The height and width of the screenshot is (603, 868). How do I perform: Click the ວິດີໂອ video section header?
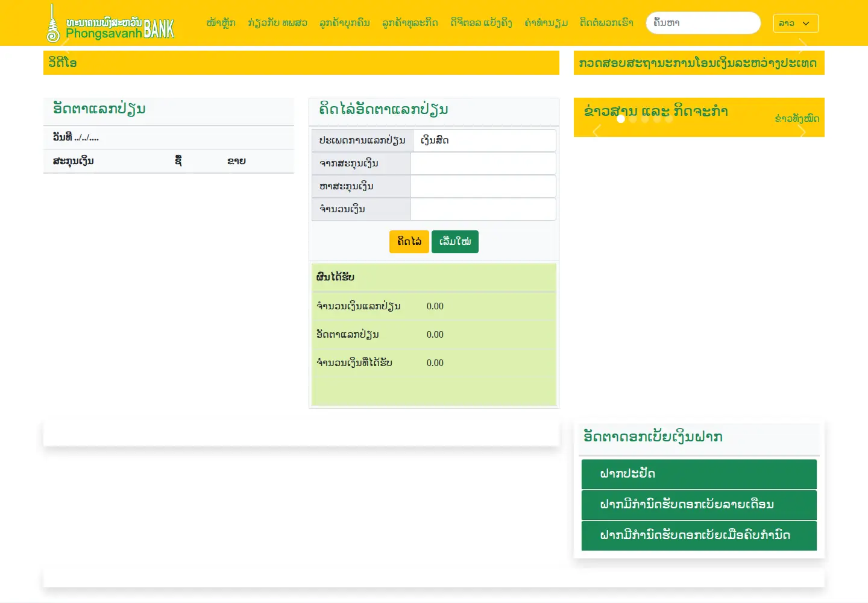301,63
